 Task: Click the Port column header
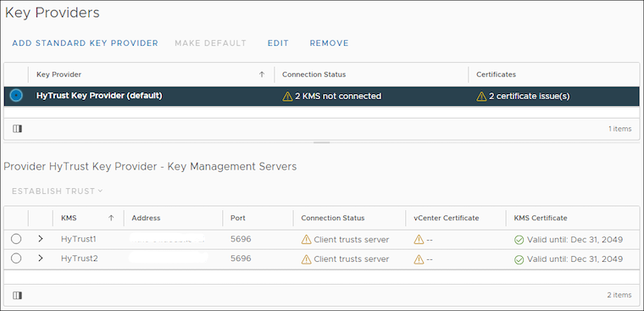click(x=238, y=218)
